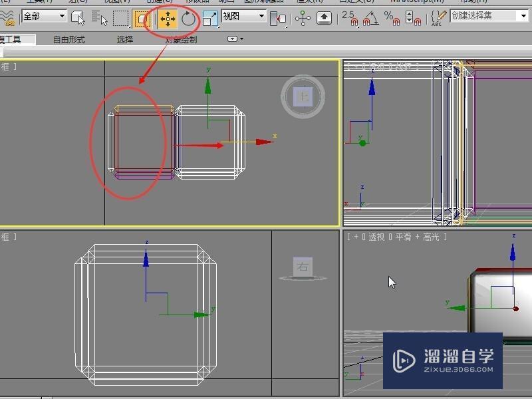Viewport: 532px width, 399px height.
Task: Activate the Select and Scale tool
Action: coord(210,19)
